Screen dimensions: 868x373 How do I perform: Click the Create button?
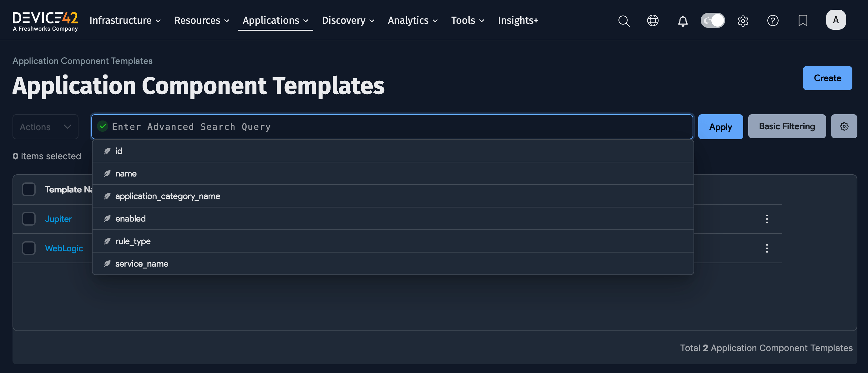point(827,78)
